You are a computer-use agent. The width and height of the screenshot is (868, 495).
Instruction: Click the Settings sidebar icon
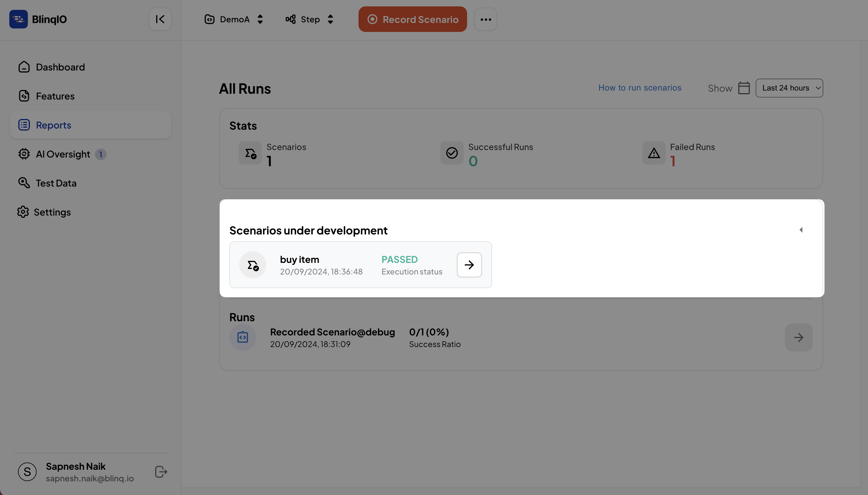tap(23, 212)
